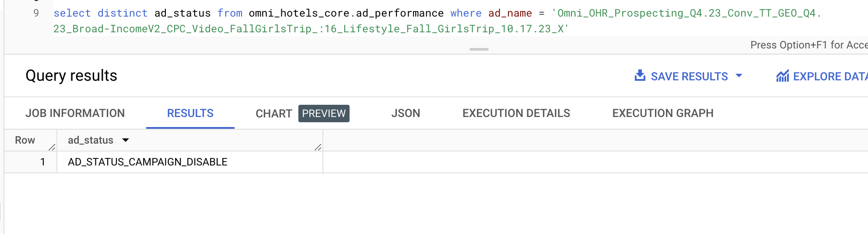Viewport: 868px width, 234px height.
Task: Select the AD_STATUS_CAMPAIGN_DISABLE result cell
Action: pos(147,162)
